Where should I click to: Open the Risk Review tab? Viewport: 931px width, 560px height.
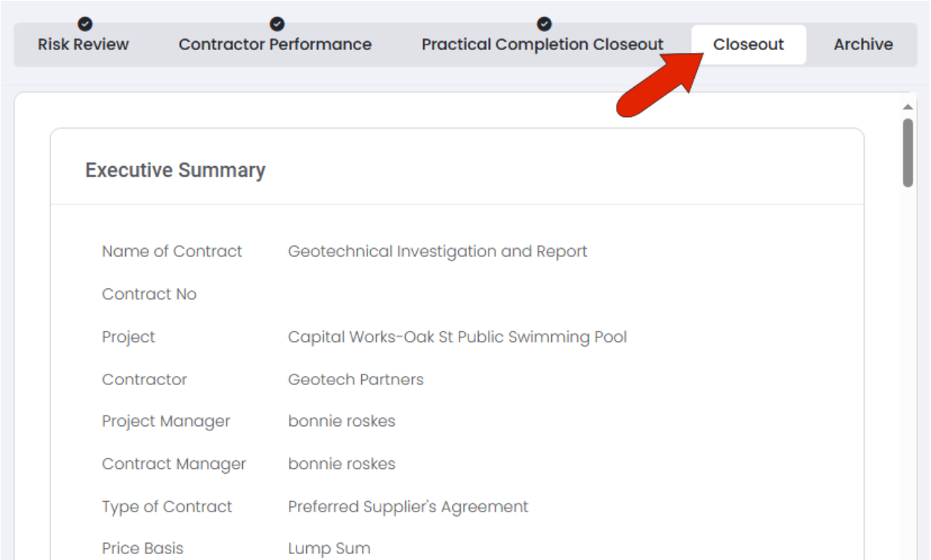83,45
